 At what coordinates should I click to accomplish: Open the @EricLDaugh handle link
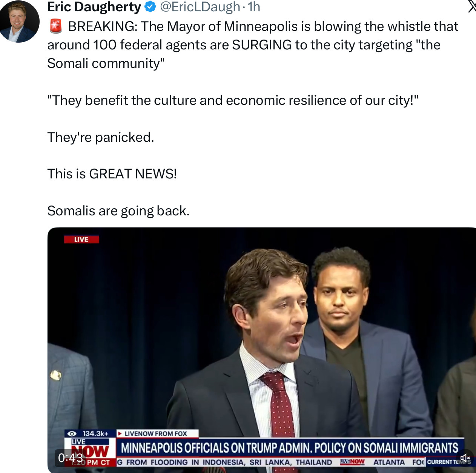coord(200,7)
